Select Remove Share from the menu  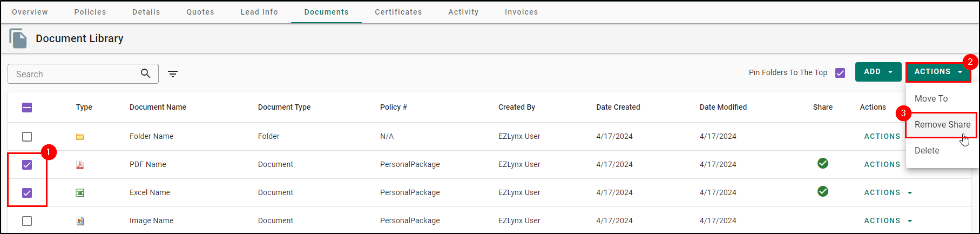pyautogui.click(x=942, y=124)
